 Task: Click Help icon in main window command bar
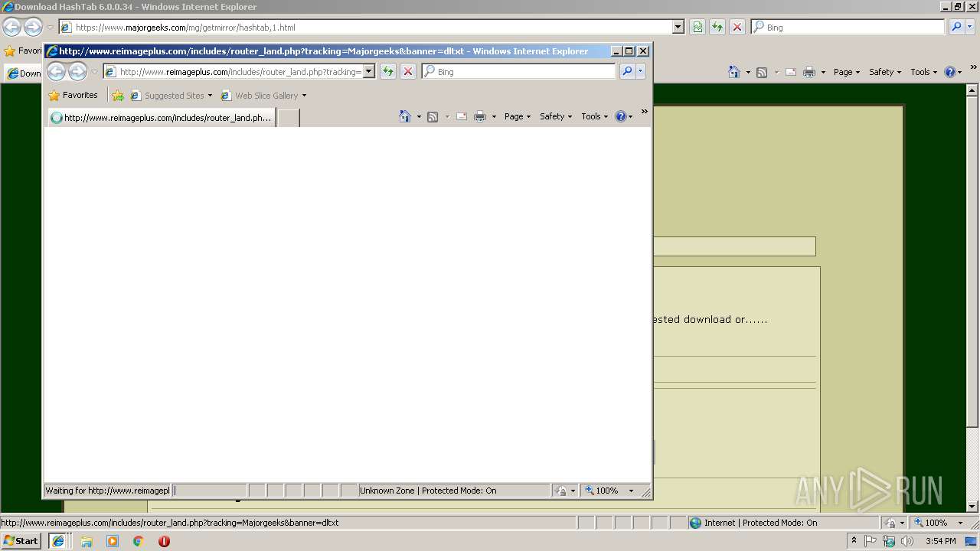(950, 72)
